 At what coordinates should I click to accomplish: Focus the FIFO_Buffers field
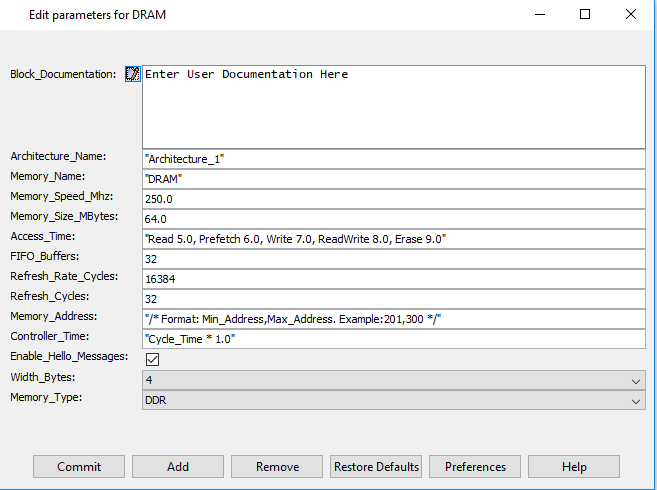coord(394,259)
